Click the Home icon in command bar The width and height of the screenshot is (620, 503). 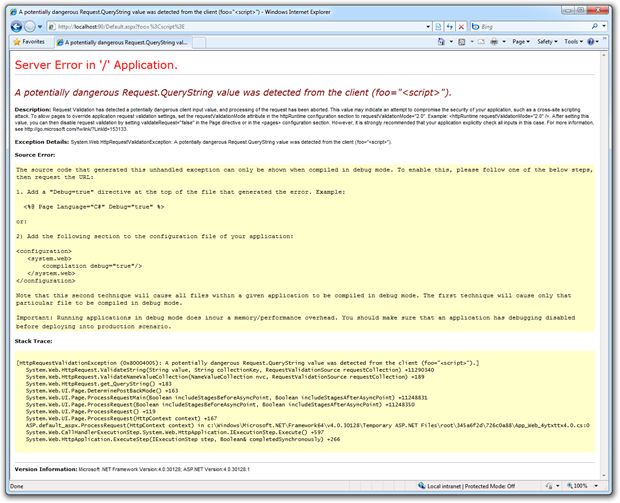(441, 42)
